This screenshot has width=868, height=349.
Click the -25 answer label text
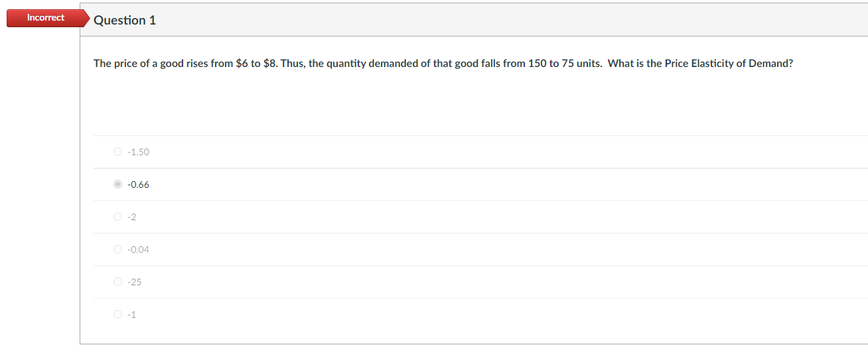click(134, 282)
